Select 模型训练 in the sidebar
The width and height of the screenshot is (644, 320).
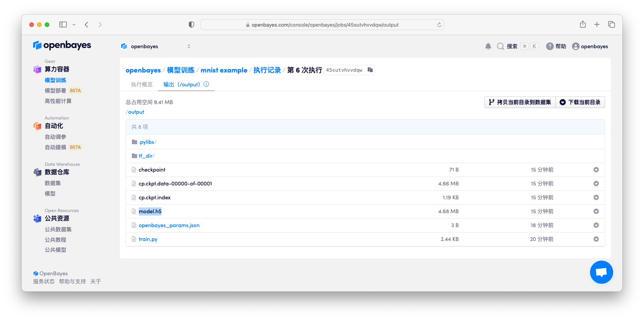pos(55,80)
